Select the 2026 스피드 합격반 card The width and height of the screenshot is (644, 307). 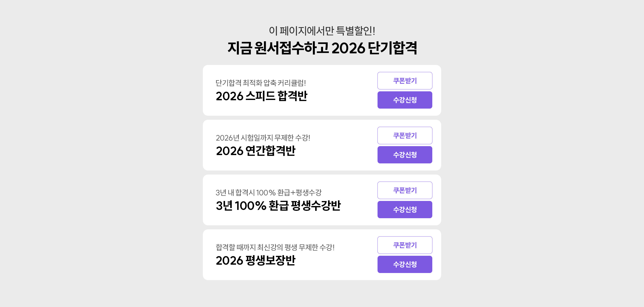(322, 90)
